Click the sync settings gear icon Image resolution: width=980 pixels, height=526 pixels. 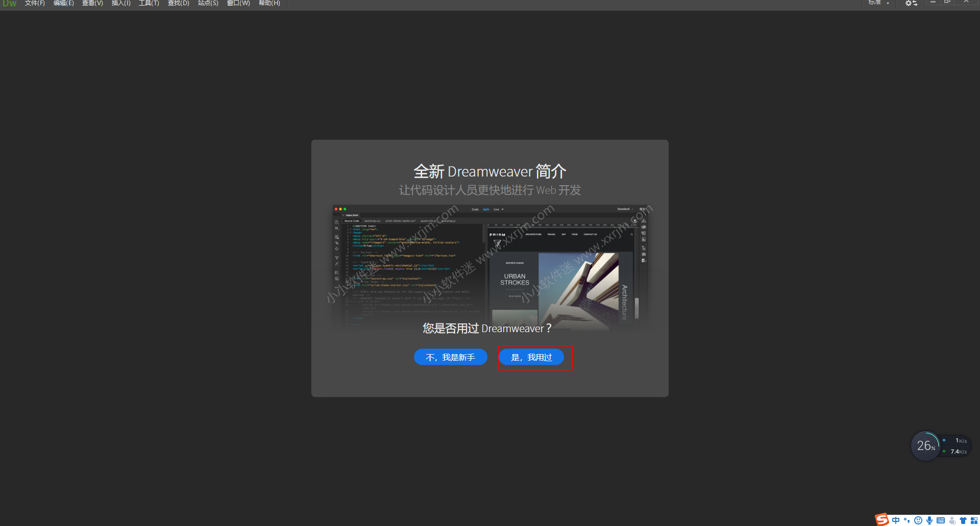pos(911,3)
